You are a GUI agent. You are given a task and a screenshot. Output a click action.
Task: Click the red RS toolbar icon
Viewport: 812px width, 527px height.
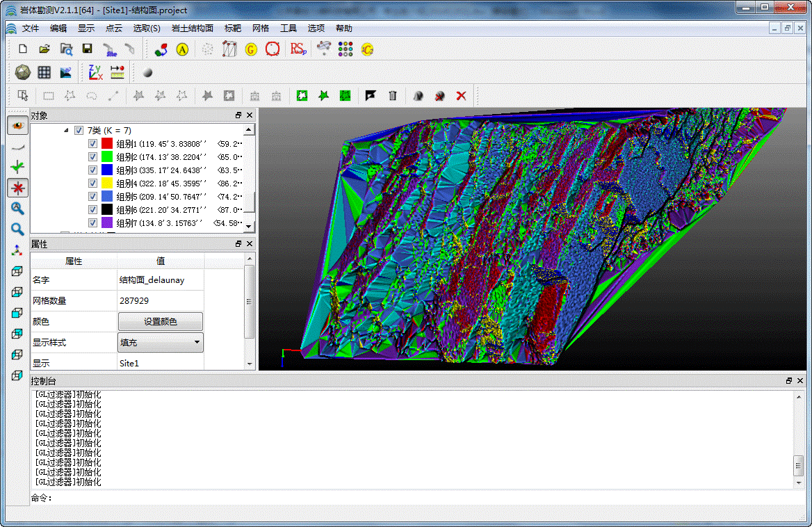298,49
